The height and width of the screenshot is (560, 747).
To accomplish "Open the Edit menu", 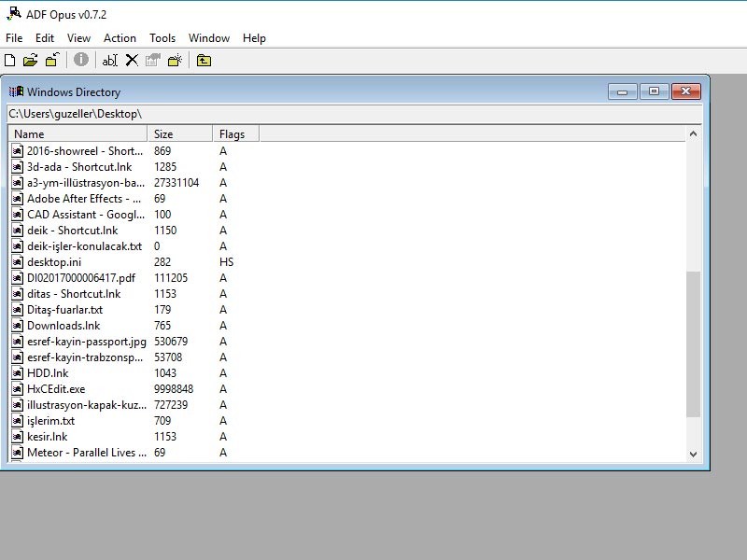I will [45, 38].
